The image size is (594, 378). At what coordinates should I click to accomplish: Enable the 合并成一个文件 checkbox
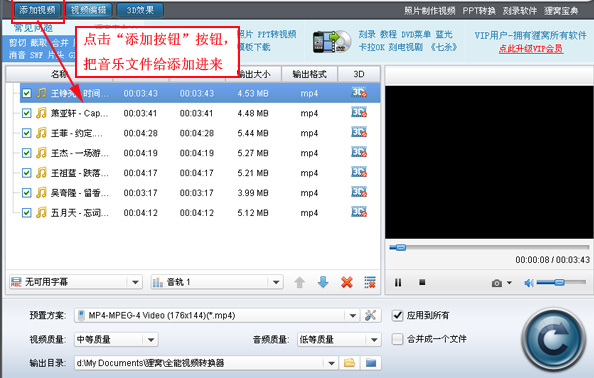click(397, 339)
